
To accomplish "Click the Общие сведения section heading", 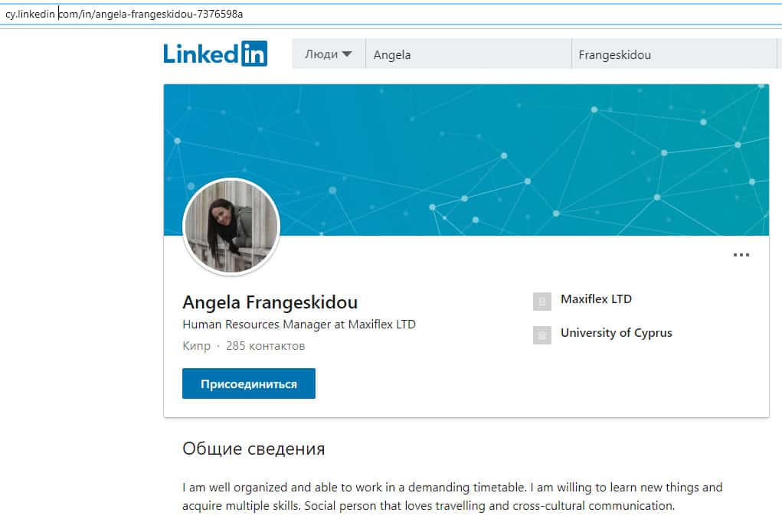I will 254,449.
